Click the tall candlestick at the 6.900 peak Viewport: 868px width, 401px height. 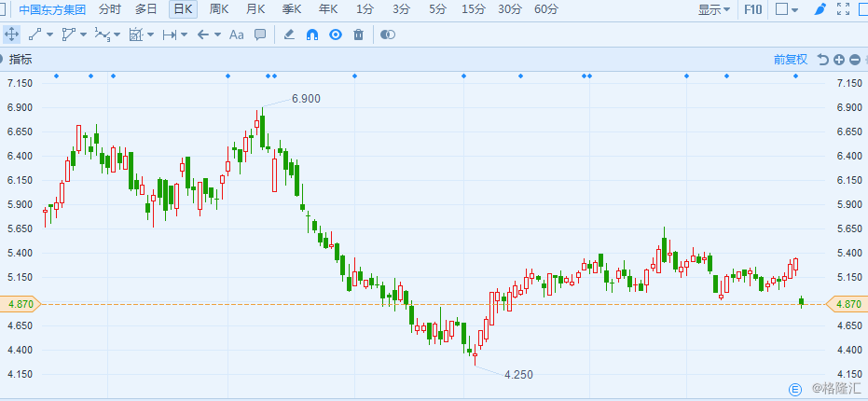tap(263, 129)
